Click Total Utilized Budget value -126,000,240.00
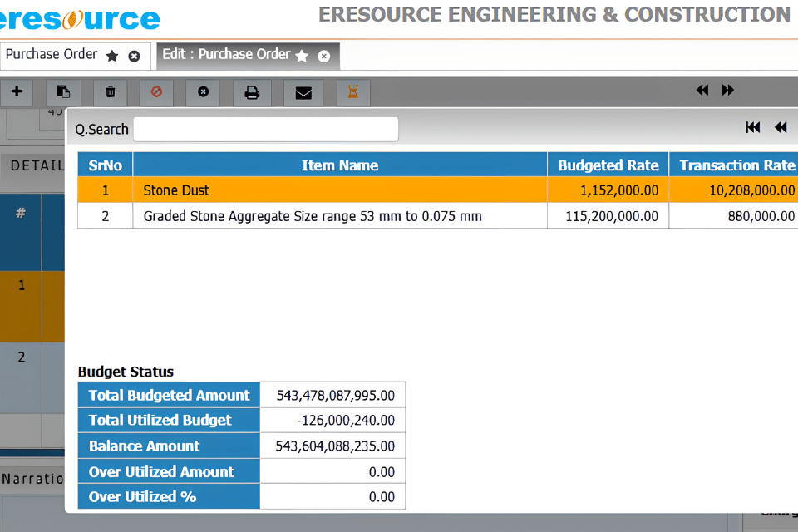 332,420
